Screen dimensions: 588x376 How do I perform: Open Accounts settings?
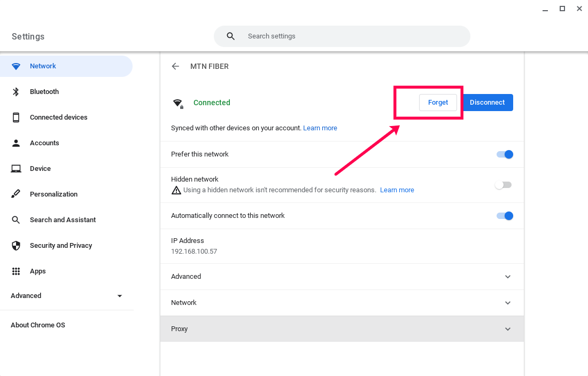pyautogui.click(x=66, y=143)
